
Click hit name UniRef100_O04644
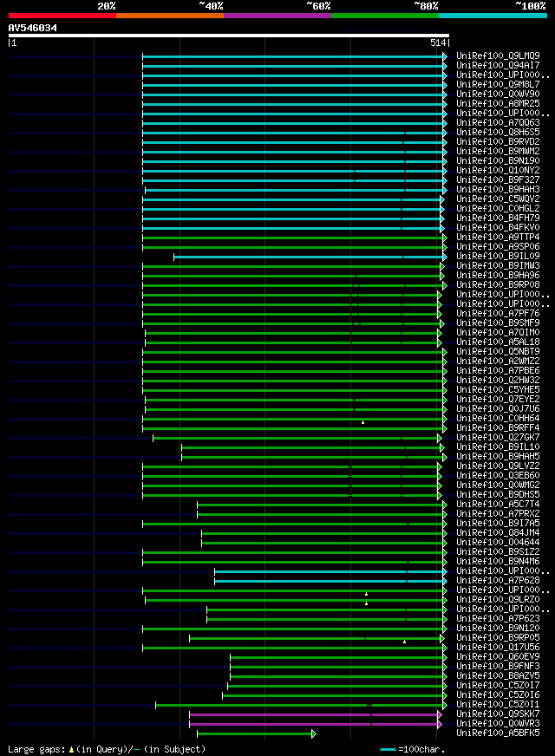[x=498, y=543]
